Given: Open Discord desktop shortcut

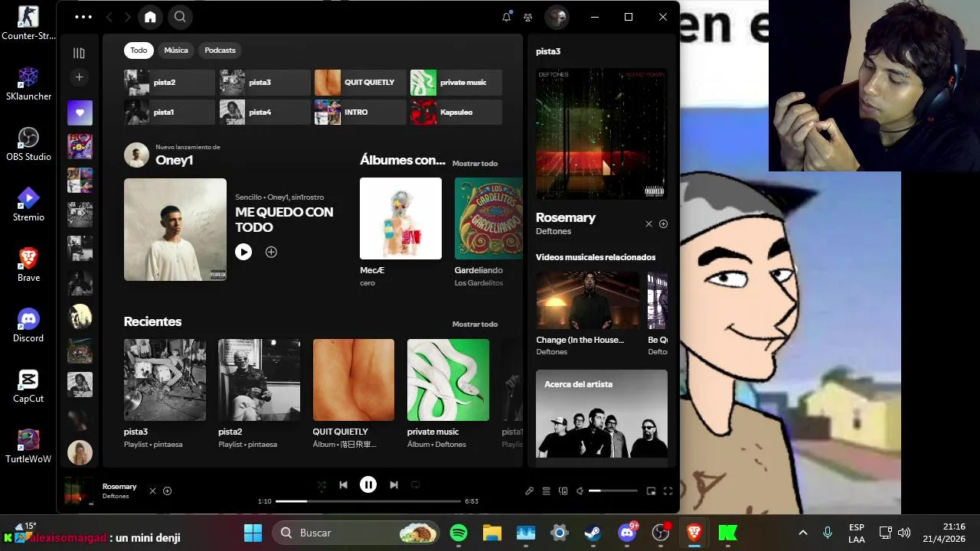Looking at the screenshot, I should point(28,324).
